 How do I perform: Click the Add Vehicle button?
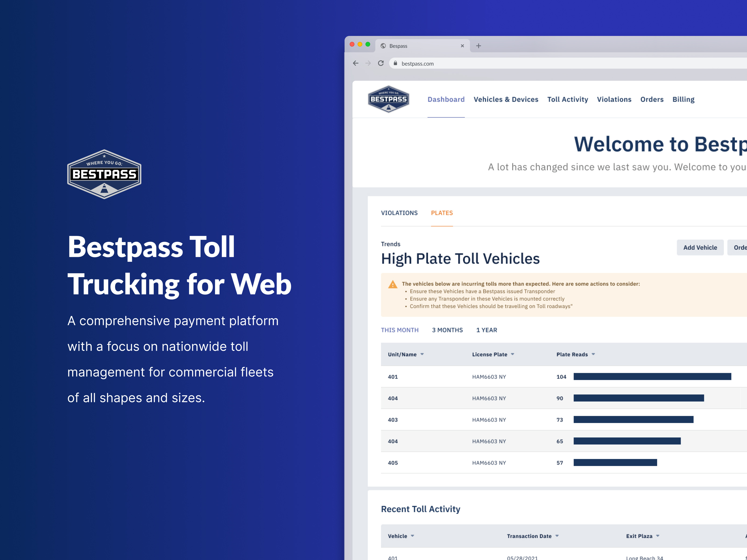pyautogui.click(x=700, y=247)
